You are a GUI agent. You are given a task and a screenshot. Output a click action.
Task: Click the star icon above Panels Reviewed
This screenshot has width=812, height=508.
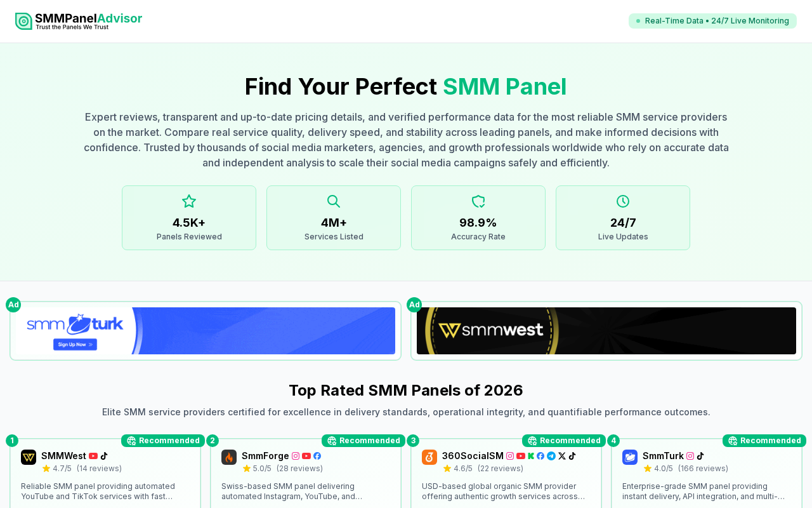[189, 201]
